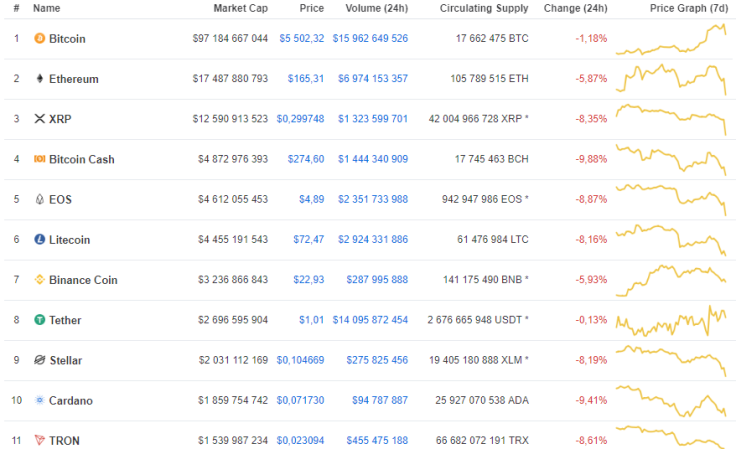The image size is (736, 449).
Task: Open the Stellar name link
Action: click(66, 360)
